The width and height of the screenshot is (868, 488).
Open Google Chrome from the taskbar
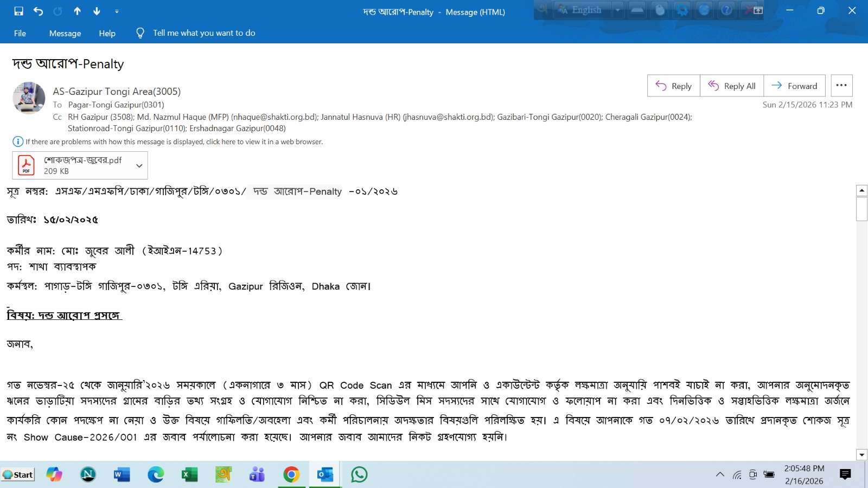pos(291,475)
